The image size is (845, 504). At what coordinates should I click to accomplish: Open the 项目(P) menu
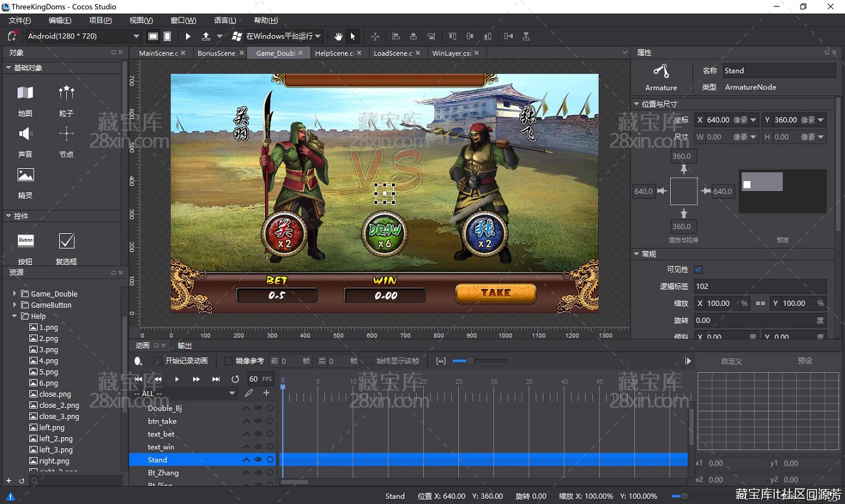click(x=100, y=21)
